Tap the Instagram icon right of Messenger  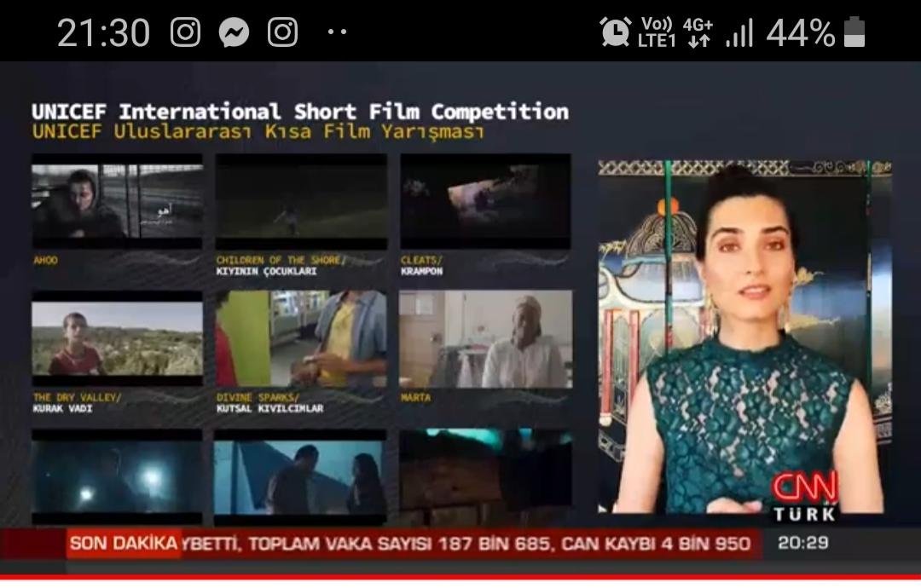coord(282,32)
